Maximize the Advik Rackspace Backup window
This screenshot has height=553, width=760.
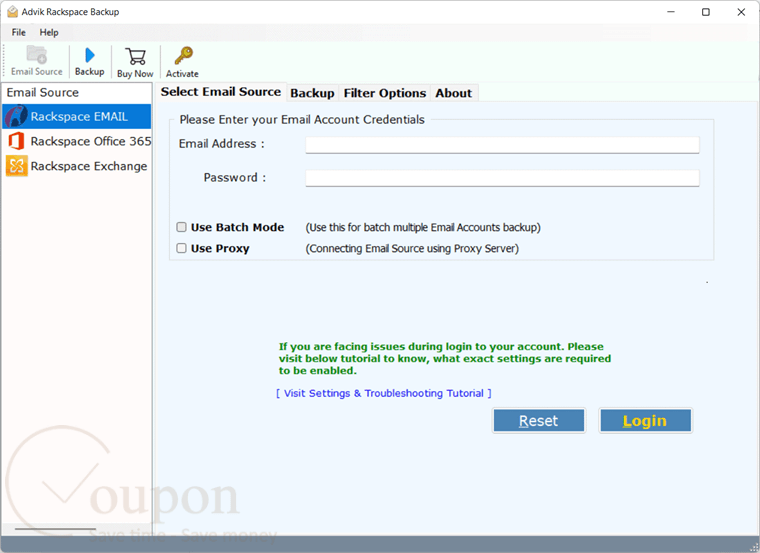click(x=706, y=12)
